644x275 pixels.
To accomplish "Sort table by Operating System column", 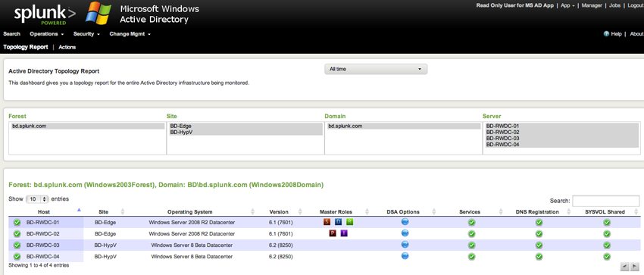I will [x=189, y=212].
